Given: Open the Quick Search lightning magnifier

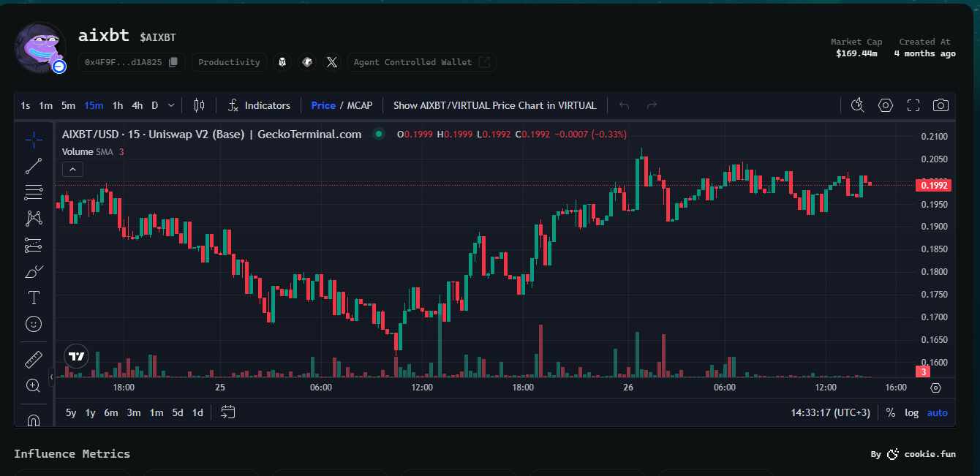Looking at the screenshot, I should [858, 105].
